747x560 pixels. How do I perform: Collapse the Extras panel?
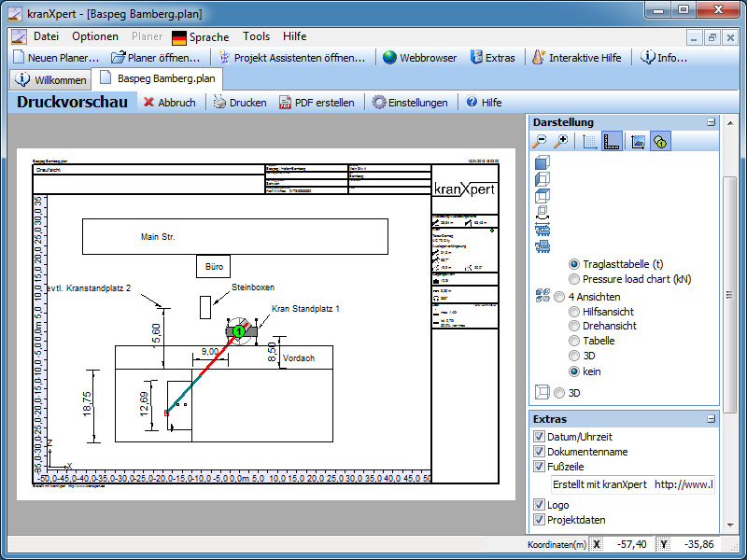pyautogui.click(x=711, y=419)
